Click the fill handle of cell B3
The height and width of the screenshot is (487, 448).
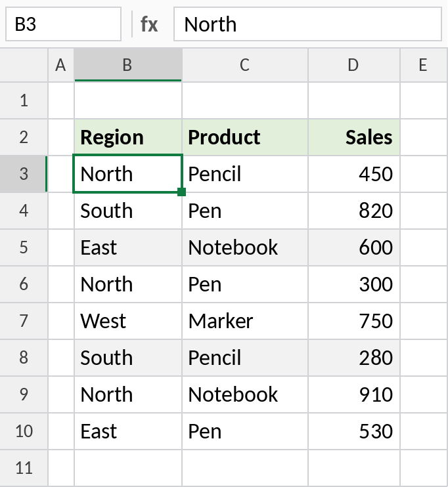pos(181,192)
